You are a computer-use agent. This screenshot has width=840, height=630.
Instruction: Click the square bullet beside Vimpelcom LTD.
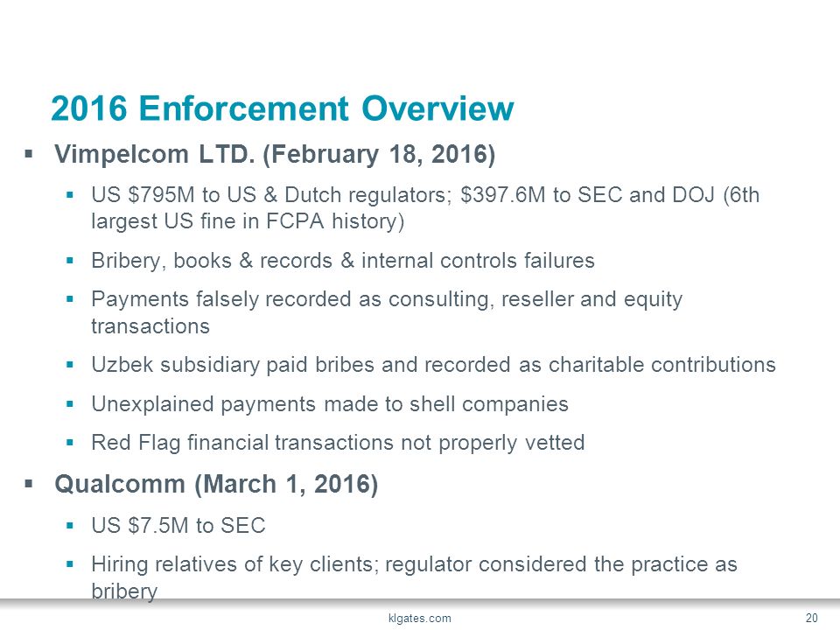tap(29, 155)
